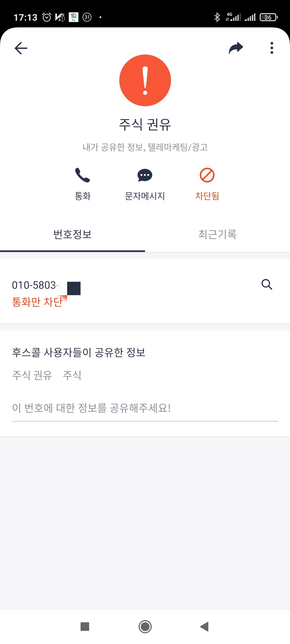Select the 주식 shared tag
The height and width of the screenshot is (644, 290).
[72, 375]
